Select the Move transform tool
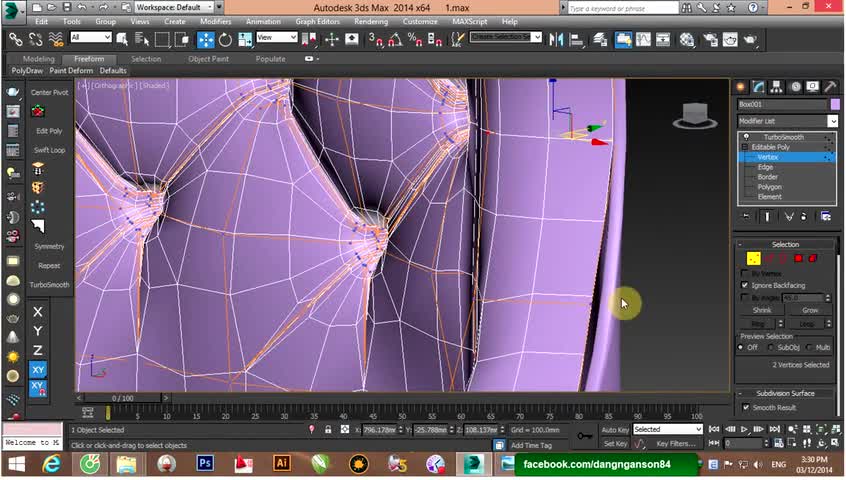The height and width of the screenshot is (480, 846). point(206,39)
